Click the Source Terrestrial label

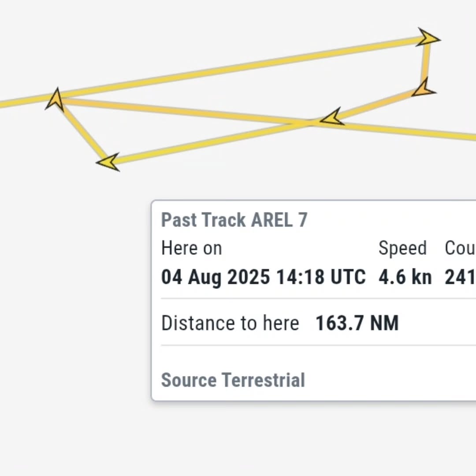click(233, 380)
